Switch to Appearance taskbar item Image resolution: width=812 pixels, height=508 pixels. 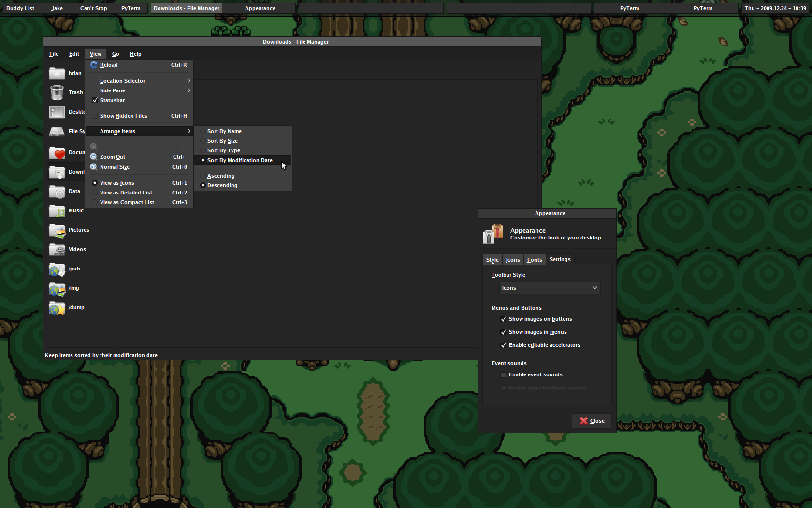tap(260, 8)
